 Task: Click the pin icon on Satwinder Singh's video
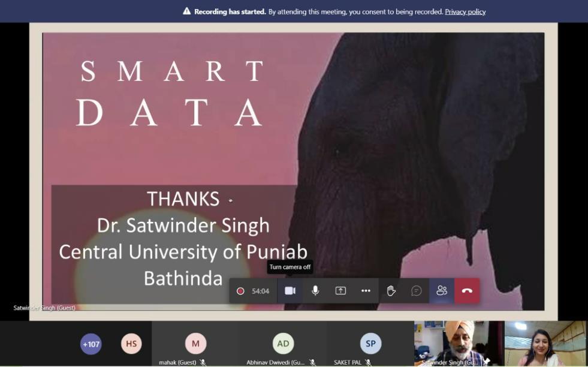click(x=487, y=362)
